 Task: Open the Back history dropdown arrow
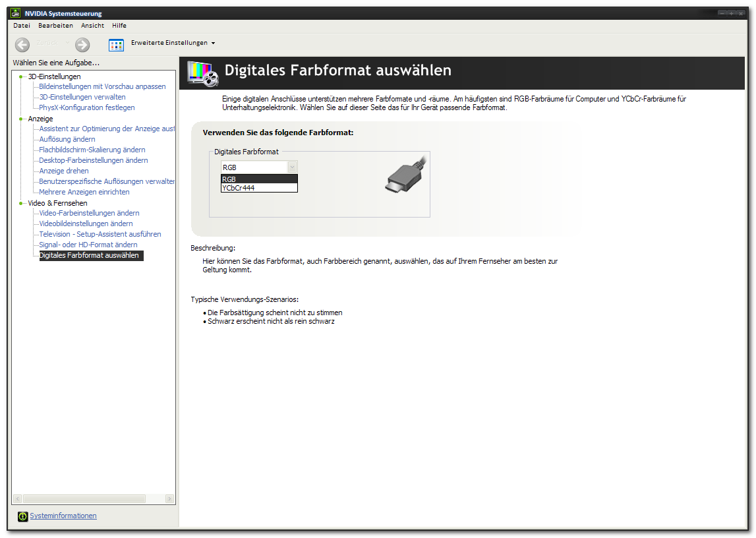(67, 43)
